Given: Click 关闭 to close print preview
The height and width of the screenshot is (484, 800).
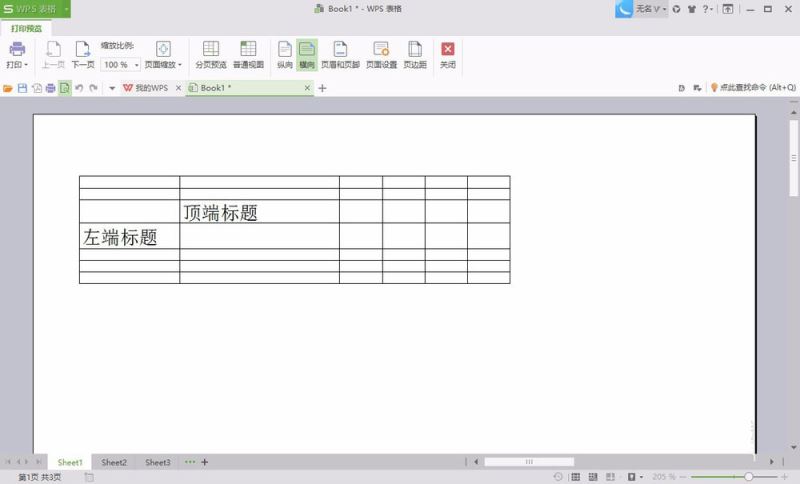Looking at the screenshot, I should [x=447, y=55].
